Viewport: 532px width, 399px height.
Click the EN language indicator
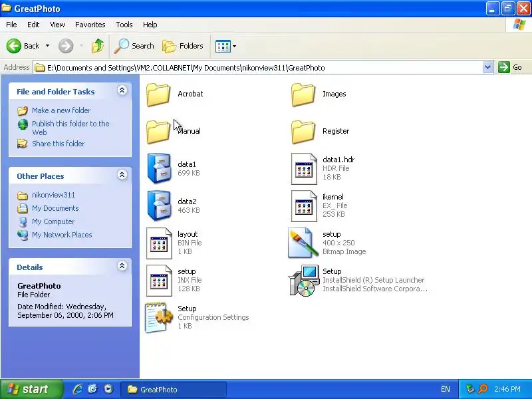coord(446,389)
